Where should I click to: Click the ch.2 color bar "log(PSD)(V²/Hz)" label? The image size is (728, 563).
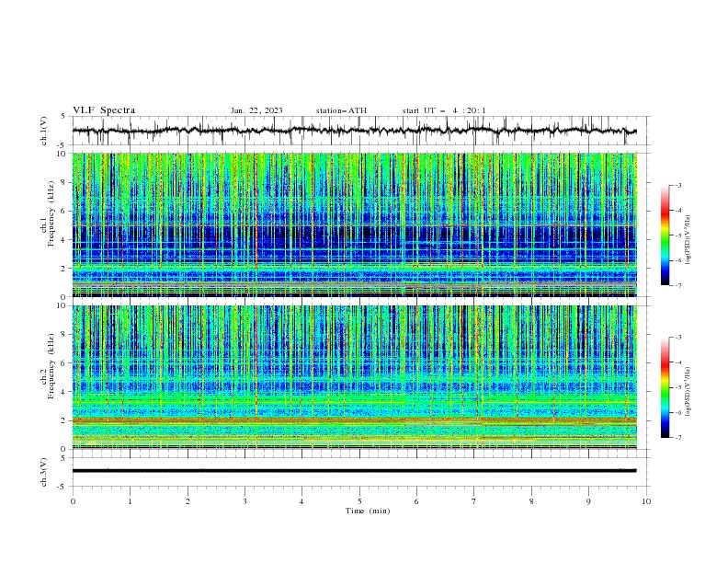(688, 391)
